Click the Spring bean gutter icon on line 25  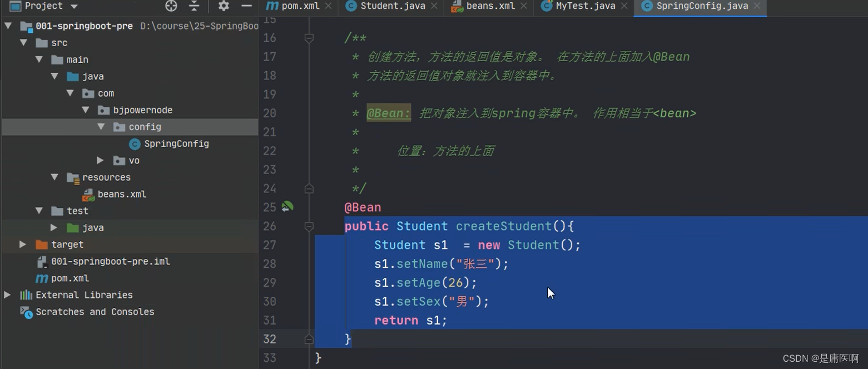(287, 207)
